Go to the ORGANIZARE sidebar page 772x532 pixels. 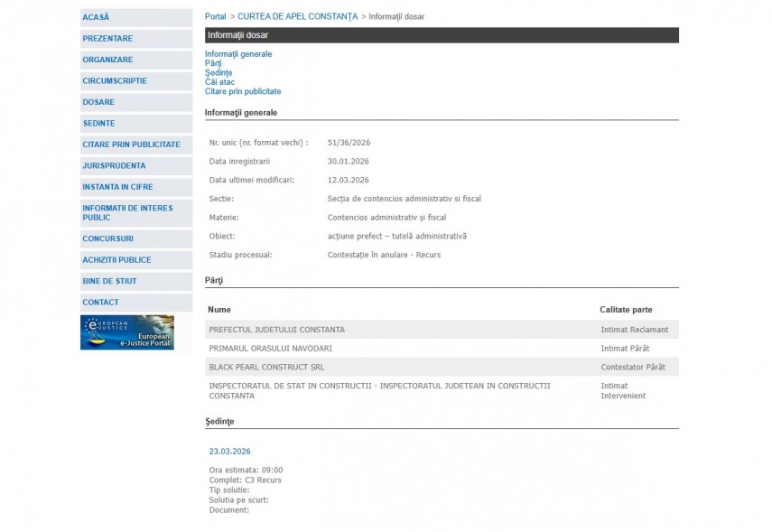[107, 60]
